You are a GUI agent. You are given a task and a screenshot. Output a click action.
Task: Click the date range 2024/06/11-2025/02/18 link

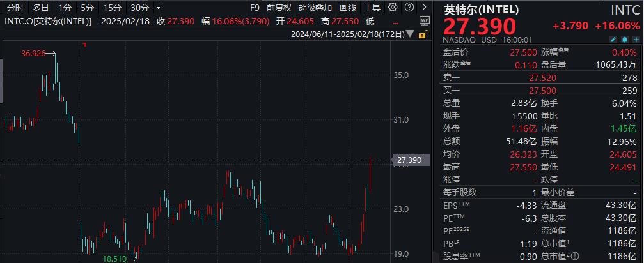348,35
